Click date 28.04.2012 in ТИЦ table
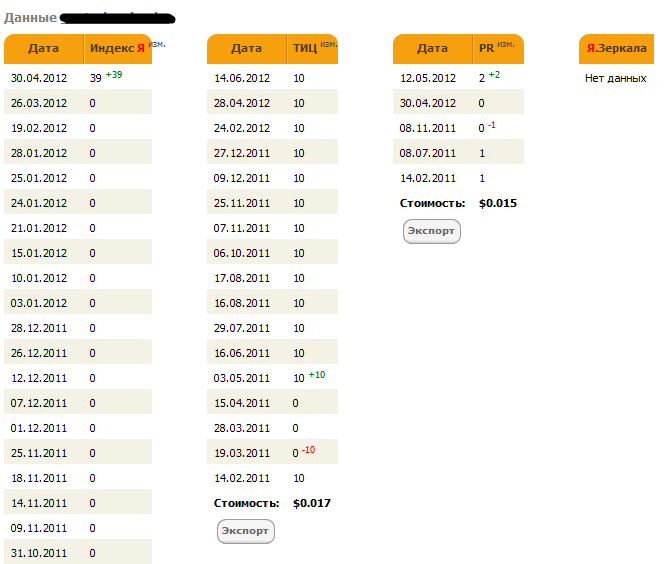Image resolution: width=665 pixels, height=564 pixels. coord(242,103)
